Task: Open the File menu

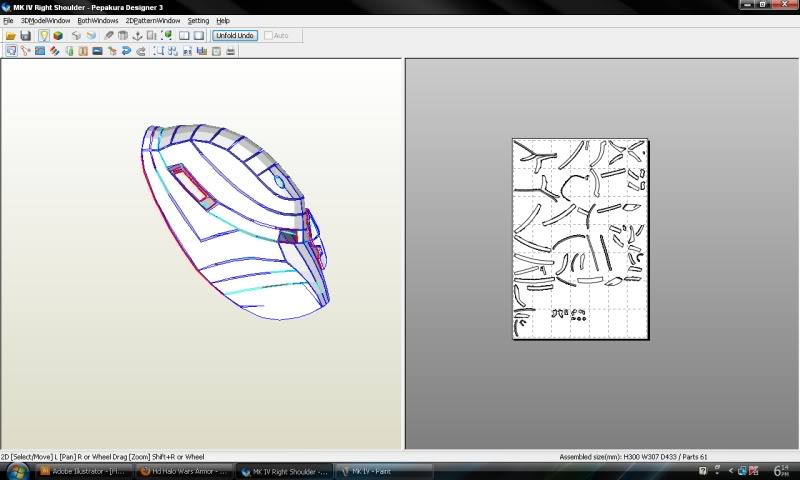Action: [8, 20]
